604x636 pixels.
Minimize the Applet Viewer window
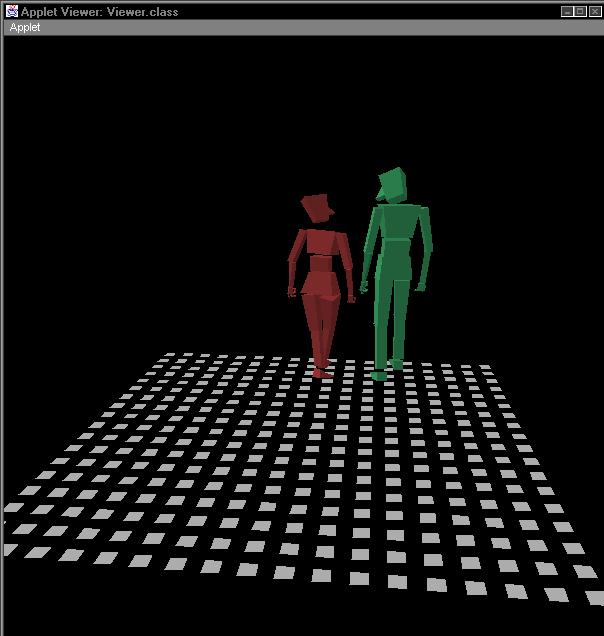(567, 11)
